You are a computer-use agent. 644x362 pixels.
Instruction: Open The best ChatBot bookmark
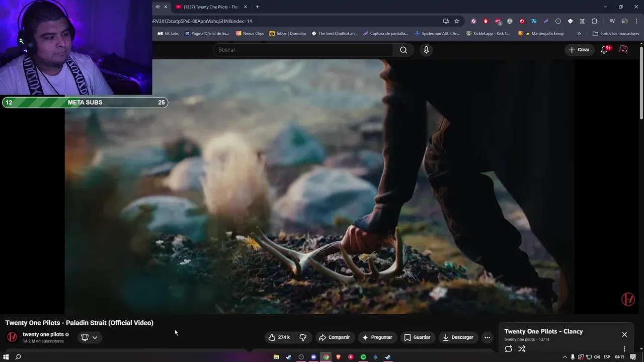334,34
